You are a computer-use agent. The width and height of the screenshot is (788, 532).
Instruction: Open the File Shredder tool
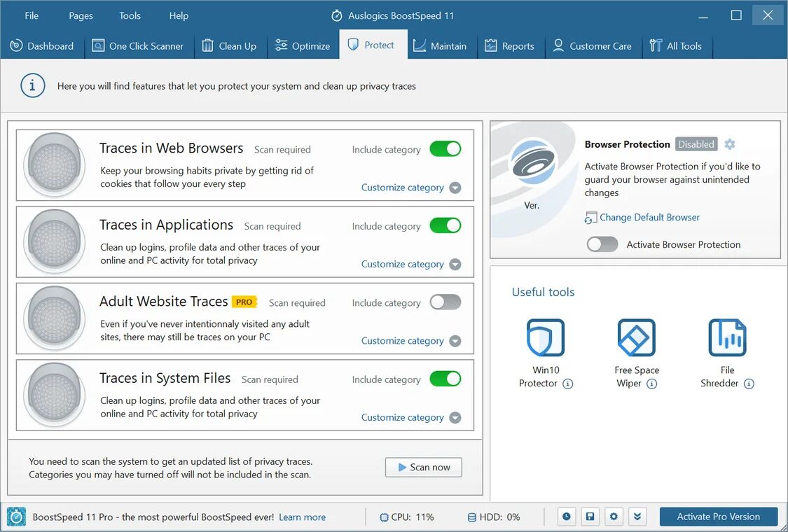(727, 338)
